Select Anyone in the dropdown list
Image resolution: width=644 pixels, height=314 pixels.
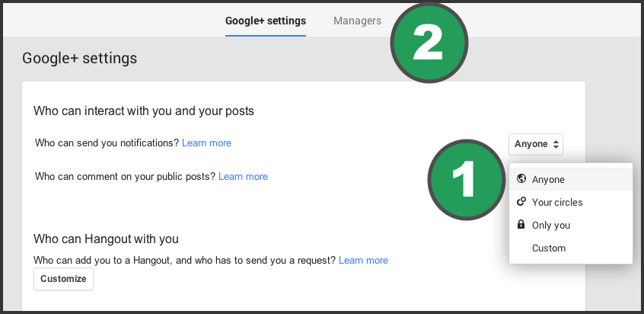pos(570,179)
